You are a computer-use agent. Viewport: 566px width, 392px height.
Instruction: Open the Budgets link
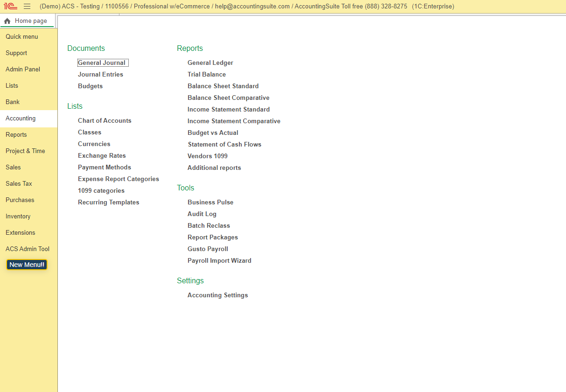[x=90, y=86]
